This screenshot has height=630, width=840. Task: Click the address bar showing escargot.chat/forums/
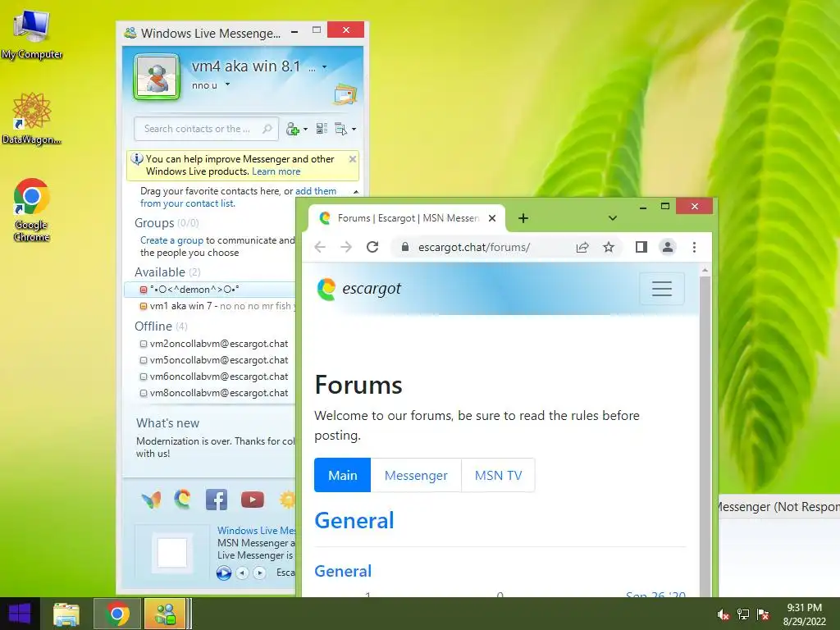click(474, 247)
